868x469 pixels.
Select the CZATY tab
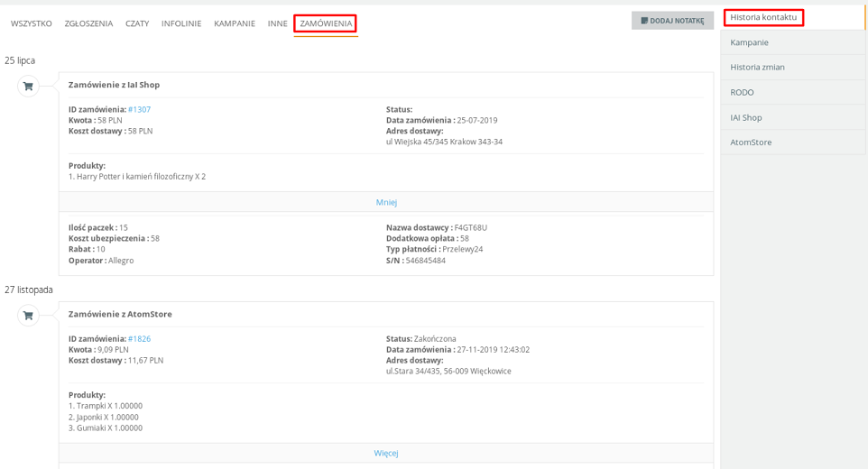[x=137, y=23]
